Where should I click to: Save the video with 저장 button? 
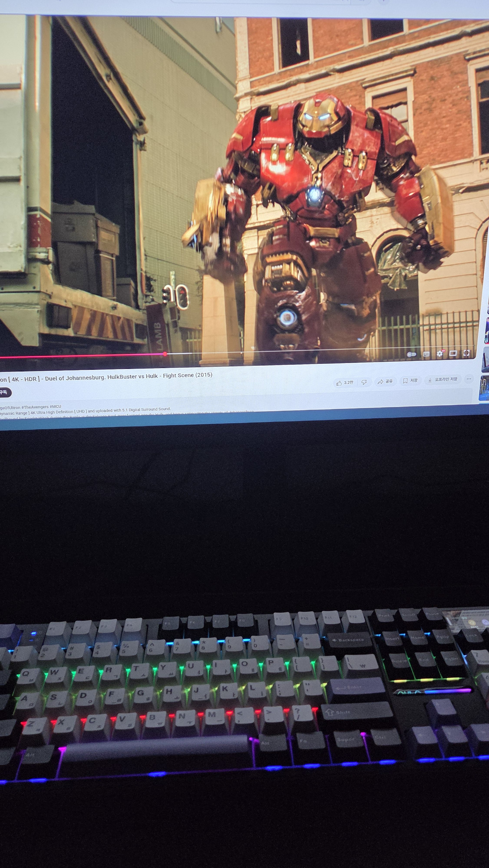410,380
